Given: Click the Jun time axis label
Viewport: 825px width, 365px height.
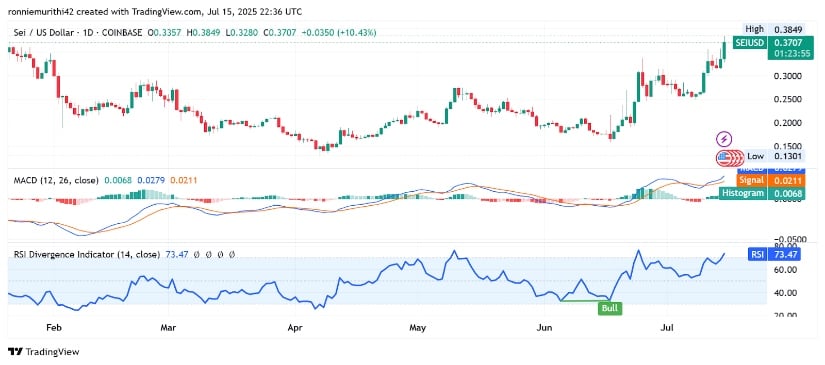Looking at the screenshot, I should click(x=545, y=328).
